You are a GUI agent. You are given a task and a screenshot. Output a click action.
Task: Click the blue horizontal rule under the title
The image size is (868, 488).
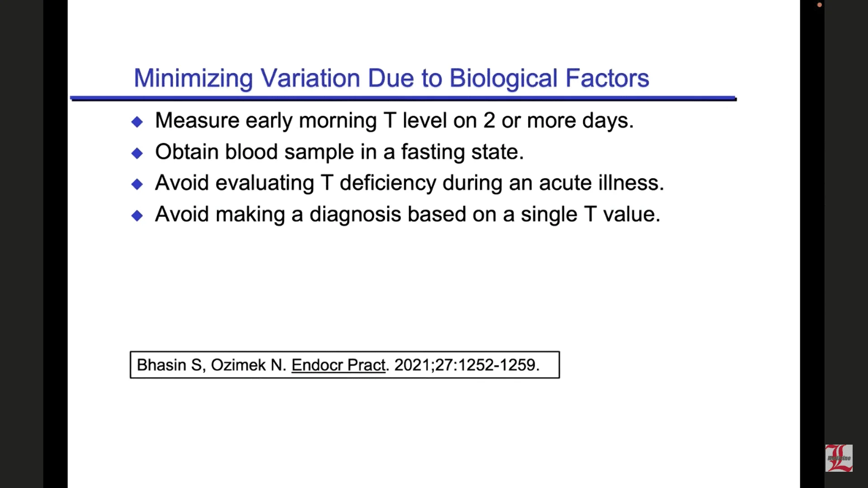pos(403,98)
